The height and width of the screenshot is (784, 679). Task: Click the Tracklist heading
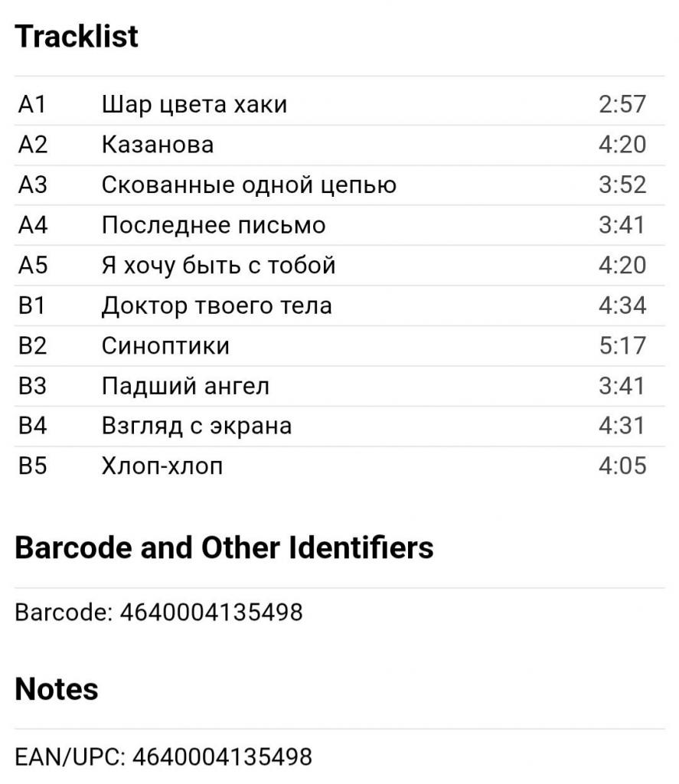tap(77, 37)
